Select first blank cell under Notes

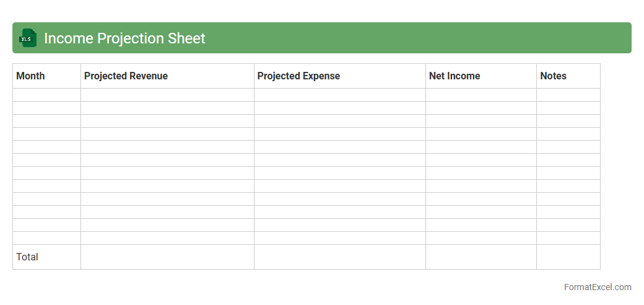click(x=568, y=95)
